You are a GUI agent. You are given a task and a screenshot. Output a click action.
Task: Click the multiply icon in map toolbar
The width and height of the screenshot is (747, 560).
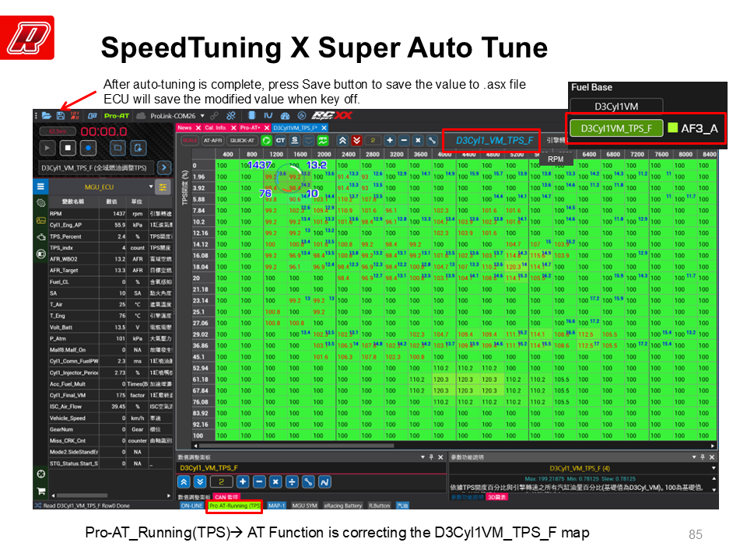tap(418, 141)
